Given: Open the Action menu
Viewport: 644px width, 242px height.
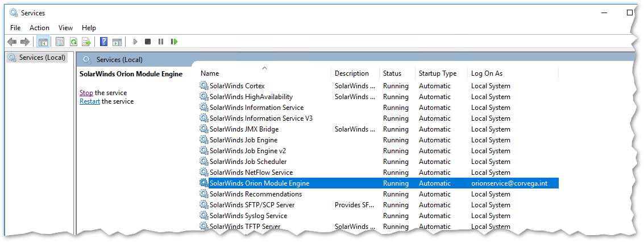Looking at the screenshot, I should click(39, 27).
